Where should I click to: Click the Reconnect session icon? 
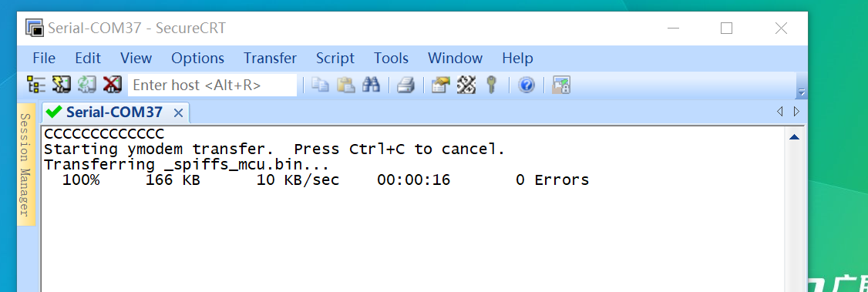pos(87,85)
